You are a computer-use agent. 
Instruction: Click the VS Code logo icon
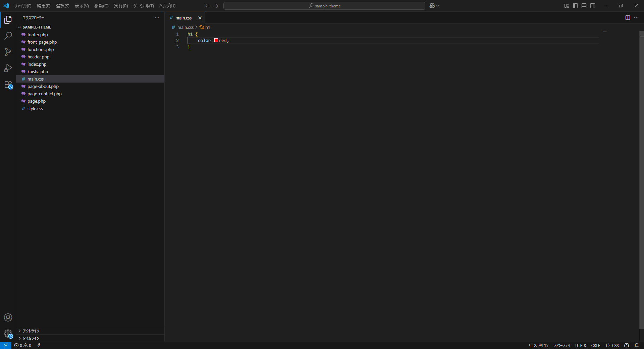(x=6, y=6)
